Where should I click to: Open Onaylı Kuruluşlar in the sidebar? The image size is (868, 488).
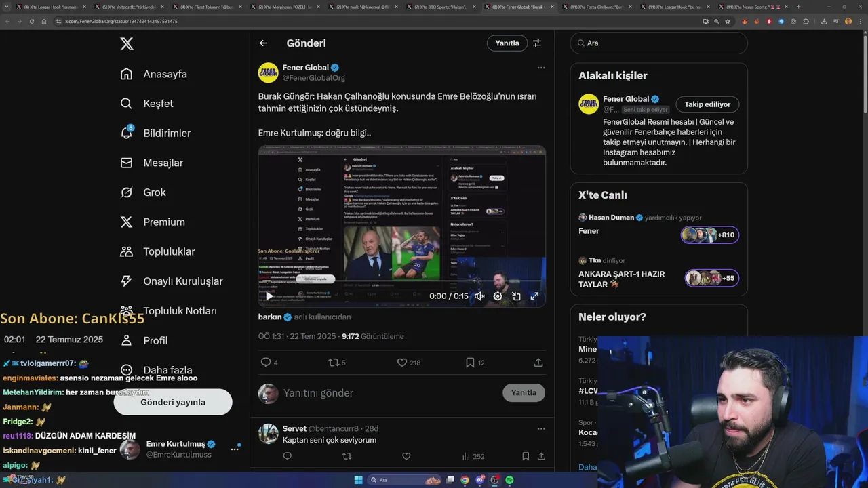tap(171, 281)
